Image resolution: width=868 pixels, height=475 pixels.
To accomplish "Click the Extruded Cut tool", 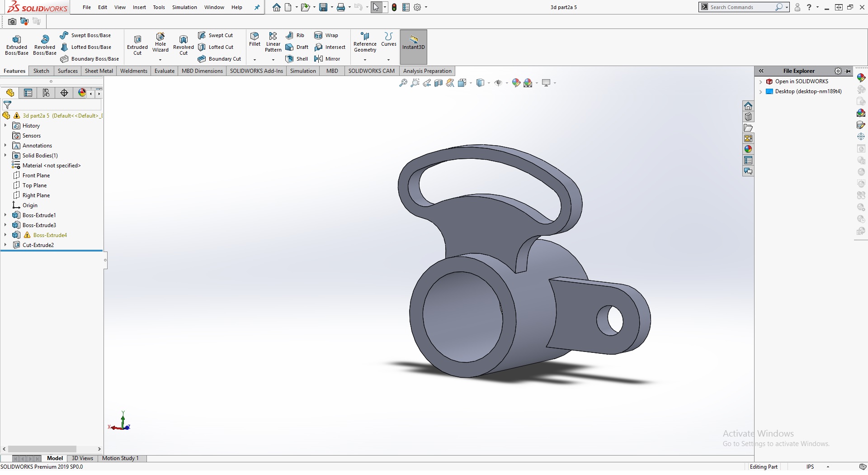I will (137, 45).
